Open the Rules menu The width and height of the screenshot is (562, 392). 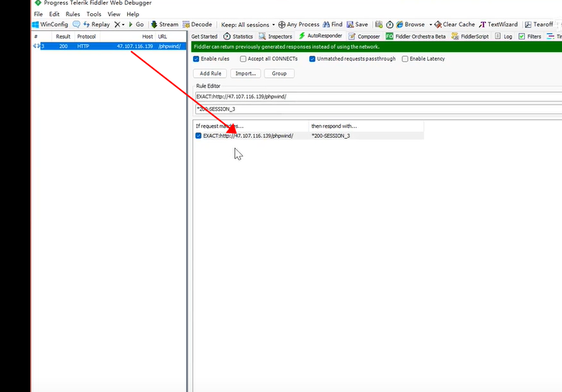(73, 14)
